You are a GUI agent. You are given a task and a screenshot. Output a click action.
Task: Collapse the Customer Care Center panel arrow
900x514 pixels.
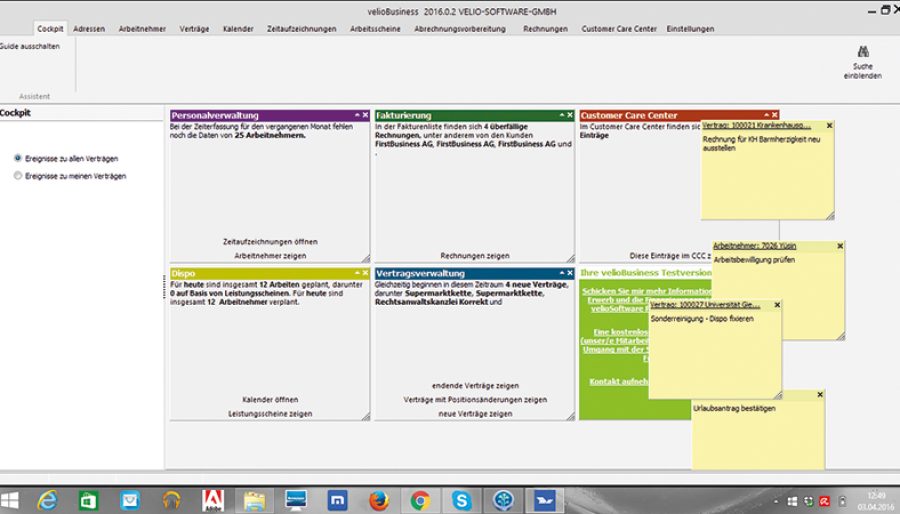click(767, 115)
